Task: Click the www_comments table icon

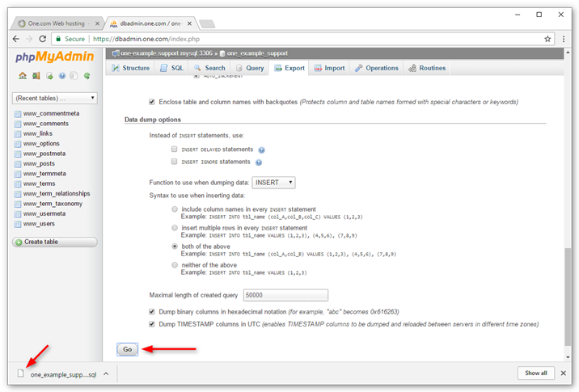Action: 17,124
